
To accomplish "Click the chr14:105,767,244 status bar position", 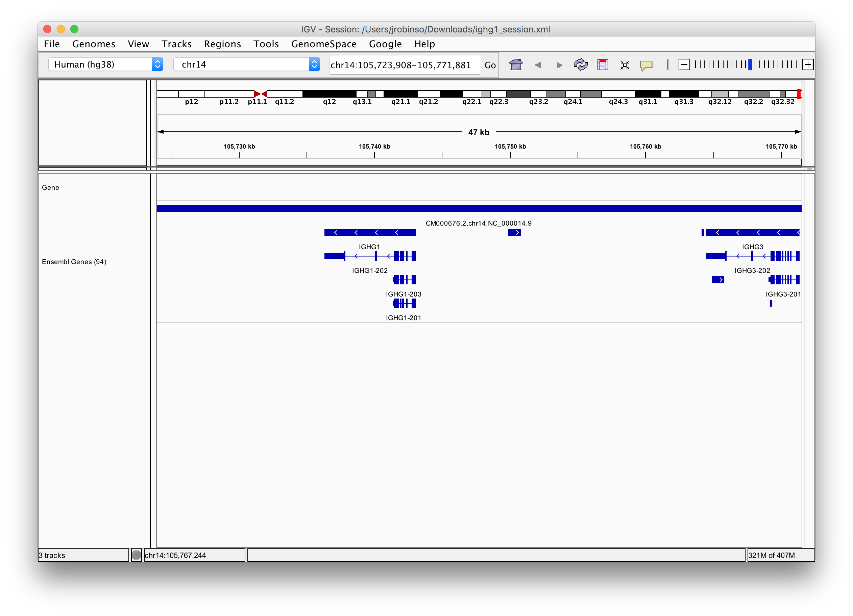I will tap(194, 555).
